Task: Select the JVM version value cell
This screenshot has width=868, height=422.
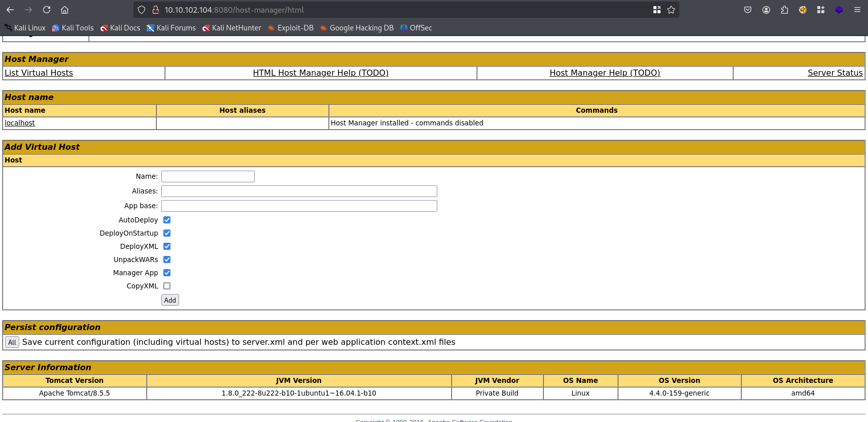Action: [299, 393]
